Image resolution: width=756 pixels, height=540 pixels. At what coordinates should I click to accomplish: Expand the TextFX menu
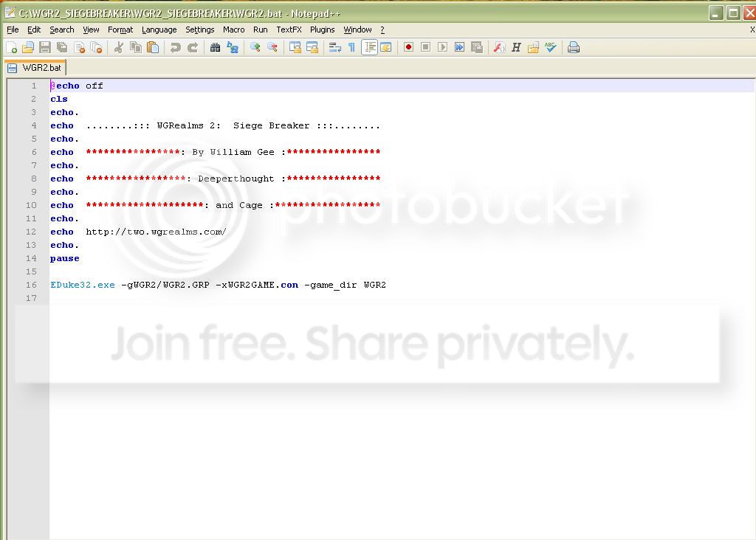(289, 30)
